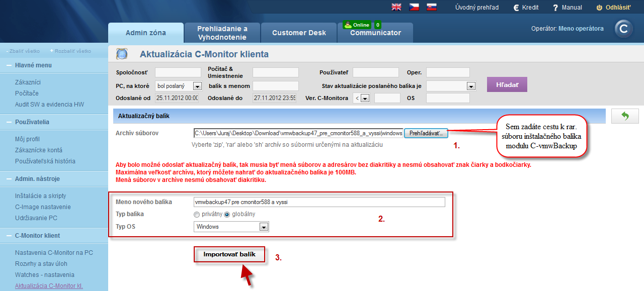The height and width of the screenshot is (291, 644).
Task: Log out with Odhlásiť link
Action: tap(618, 8)
